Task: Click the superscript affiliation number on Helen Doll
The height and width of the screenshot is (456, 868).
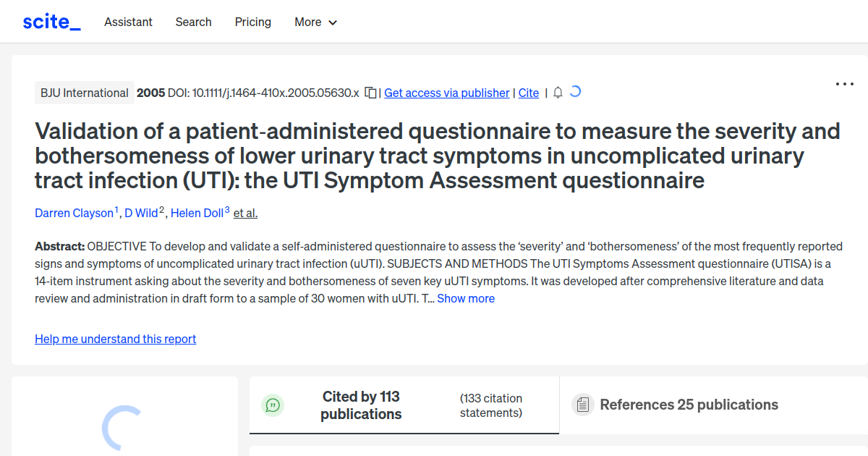Action: (x=225, y=208)
